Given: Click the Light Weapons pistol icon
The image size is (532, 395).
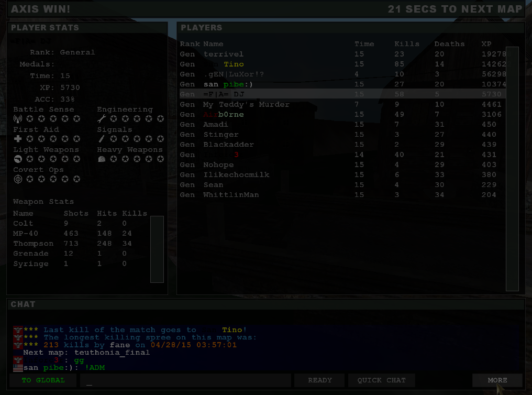Looking at the screenshot, I should 18,159.
